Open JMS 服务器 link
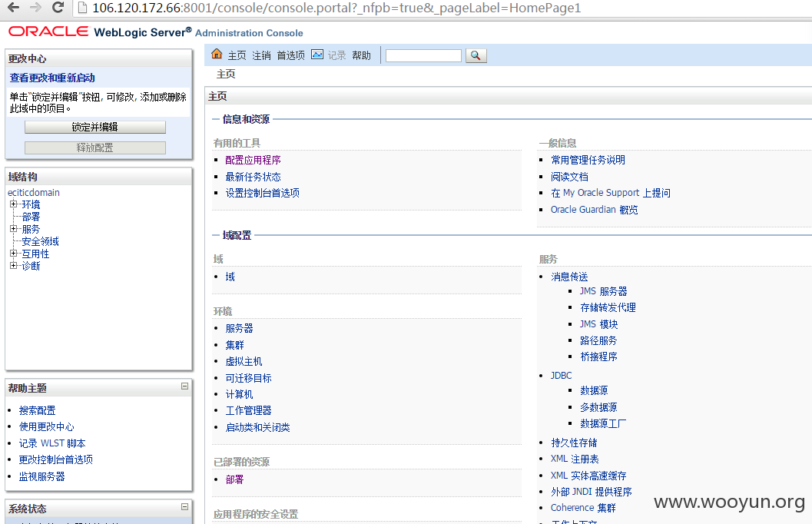Viewport: 812px width, 524px height. (x=603, y=291)
